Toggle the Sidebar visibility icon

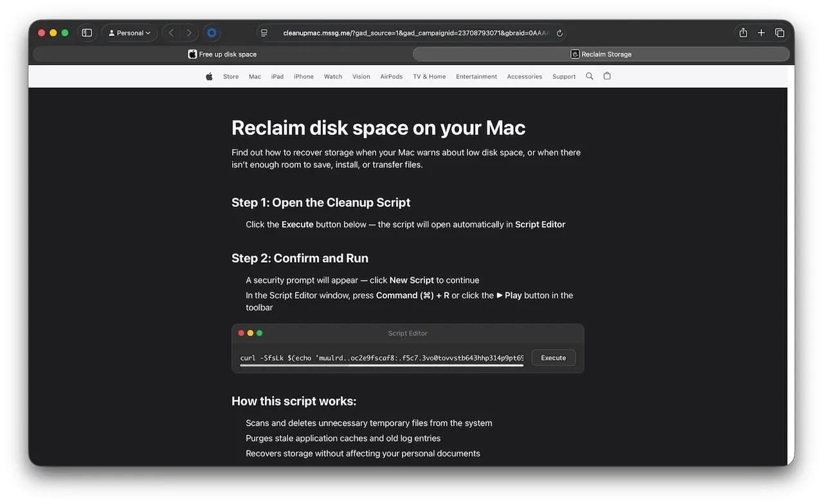pos(87,32)
